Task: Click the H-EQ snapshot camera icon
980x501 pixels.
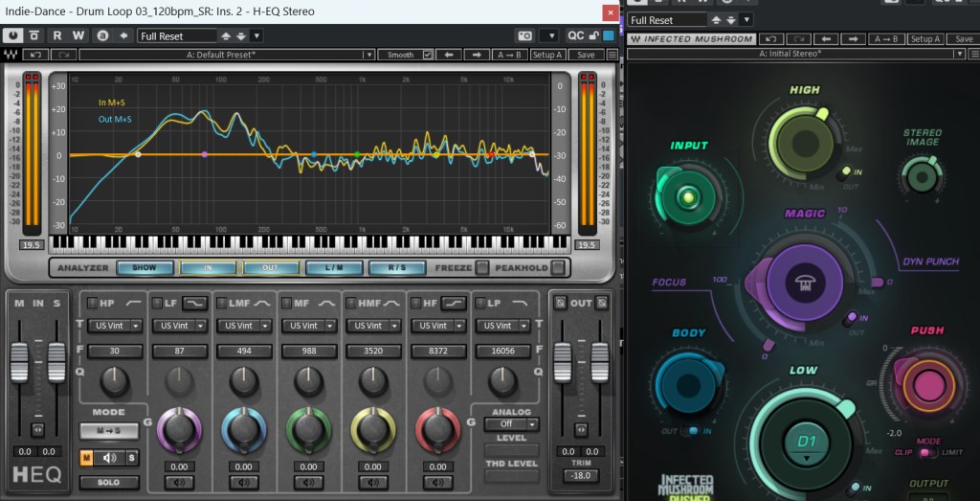Action: (x=524, y=35)
